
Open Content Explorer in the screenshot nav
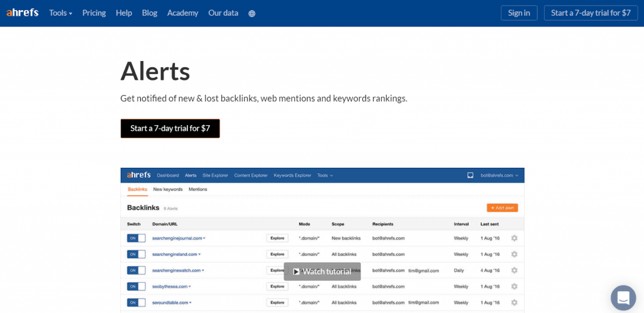[251, 175]
